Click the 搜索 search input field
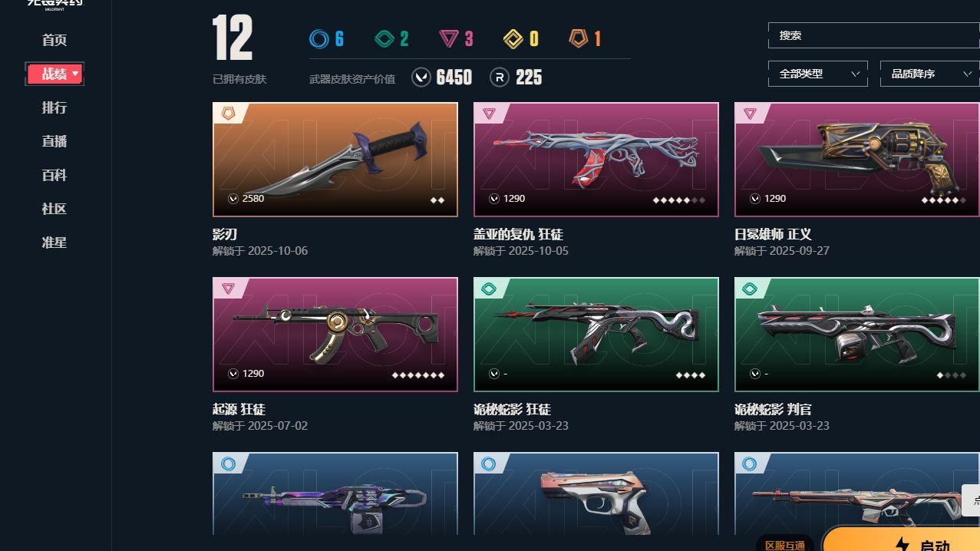The width and height of the screenshot is (980, 551). click(x=873, y=35)
